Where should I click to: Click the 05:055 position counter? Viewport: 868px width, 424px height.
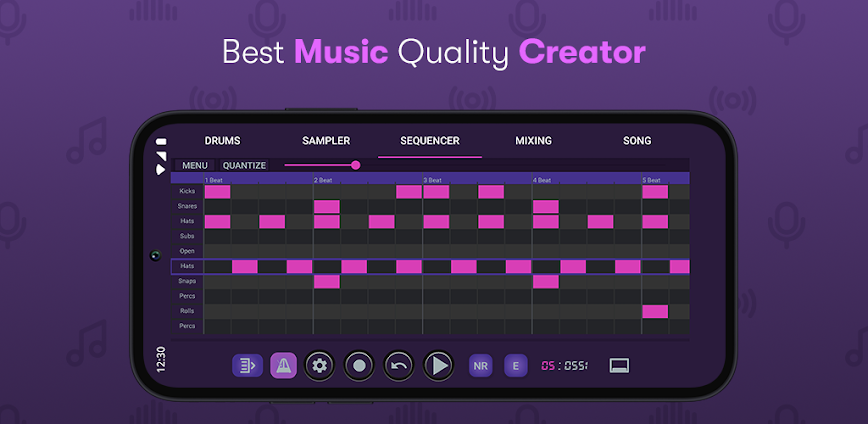click(x=564, y=366)
